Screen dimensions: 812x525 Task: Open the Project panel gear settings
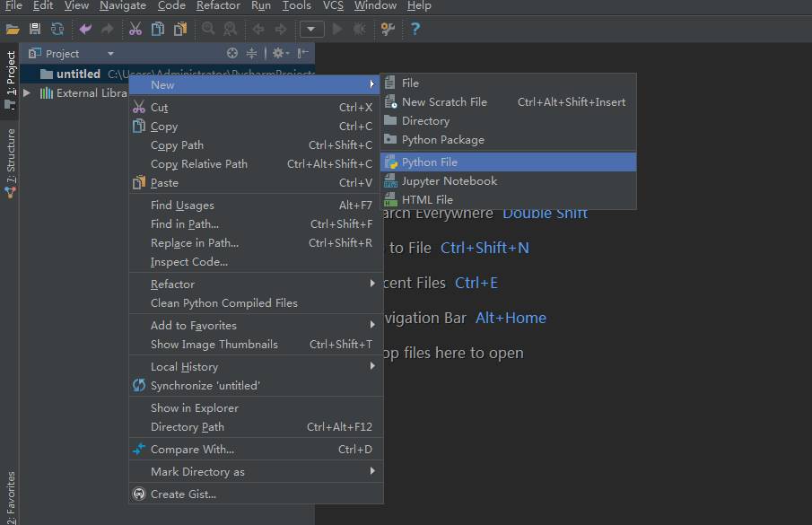(x=281, y=53)
